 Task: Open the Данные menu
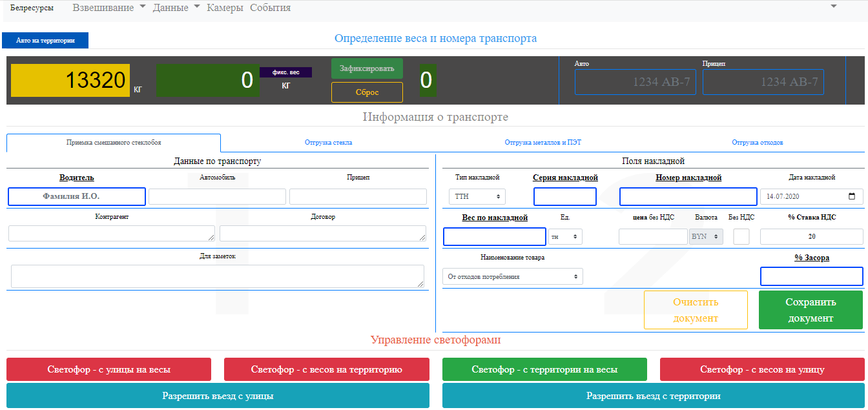(176, 8)
